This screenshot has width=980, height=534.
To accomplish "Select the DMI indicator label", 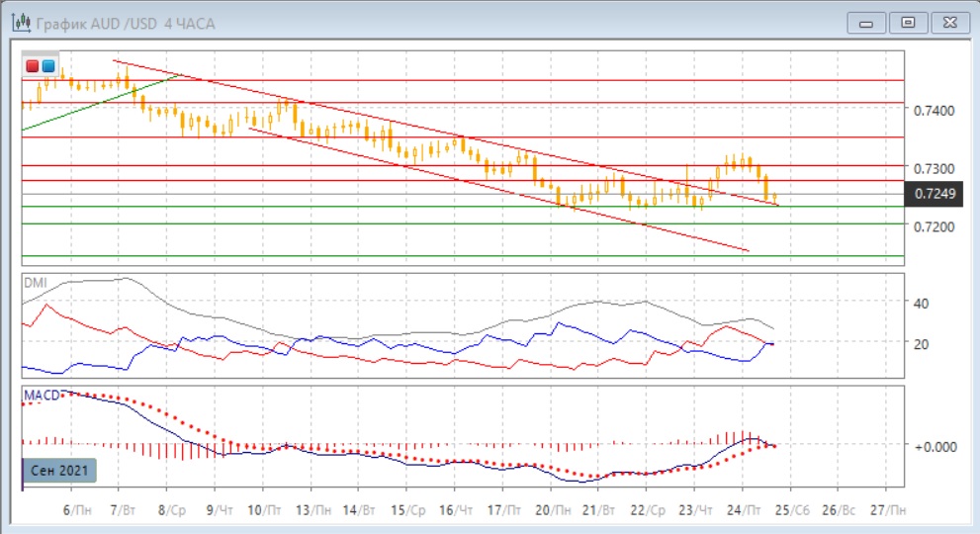I will (x=35, y=283).
